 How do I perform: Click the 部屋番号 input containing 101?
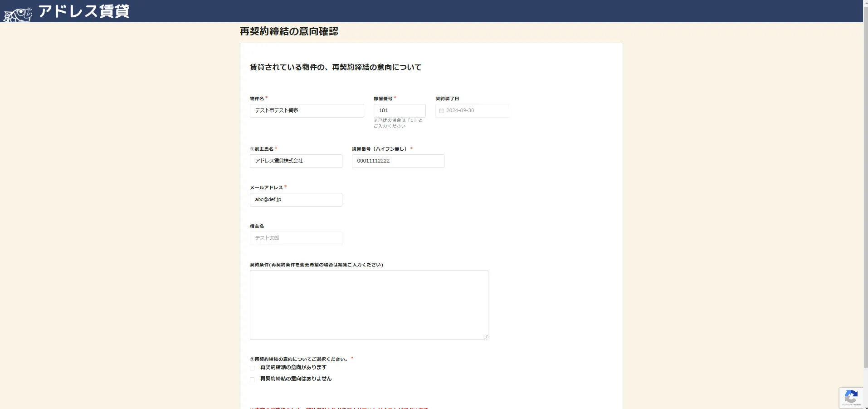point(399,111)
